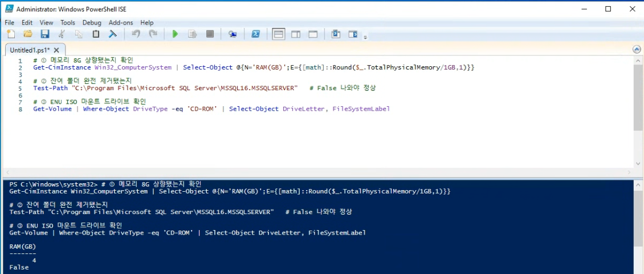Click FileSystemLabel on script line 8
The height and width of the screenshot is (274, 644).
361,109
